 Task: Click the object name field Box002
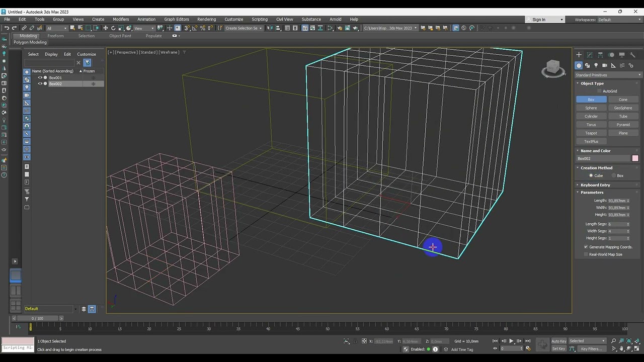point(603,158)
